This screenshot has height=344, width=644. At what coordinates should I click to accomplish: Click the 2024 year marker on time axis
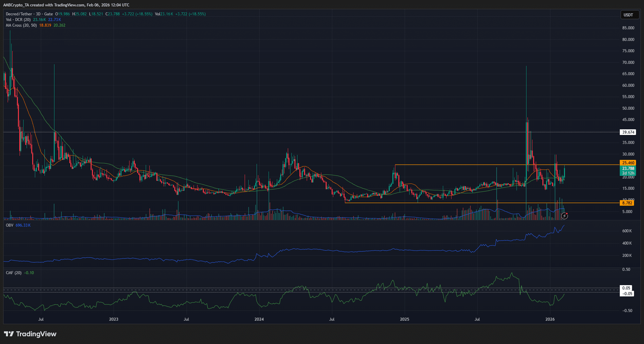pos(259,319)
